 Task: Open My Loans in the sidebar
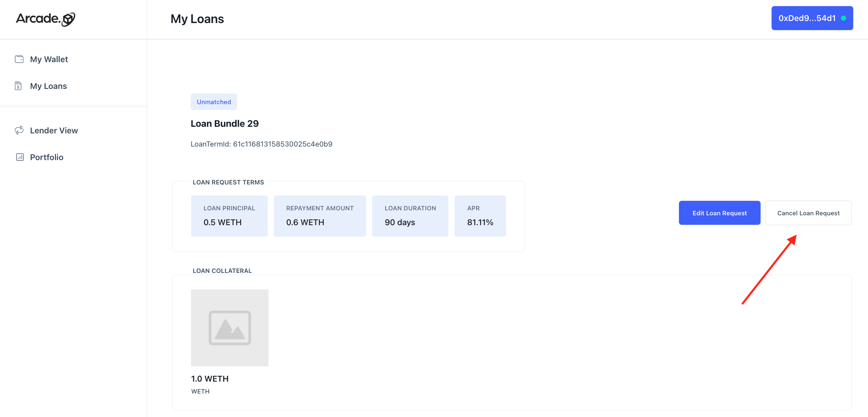(48, 86)
